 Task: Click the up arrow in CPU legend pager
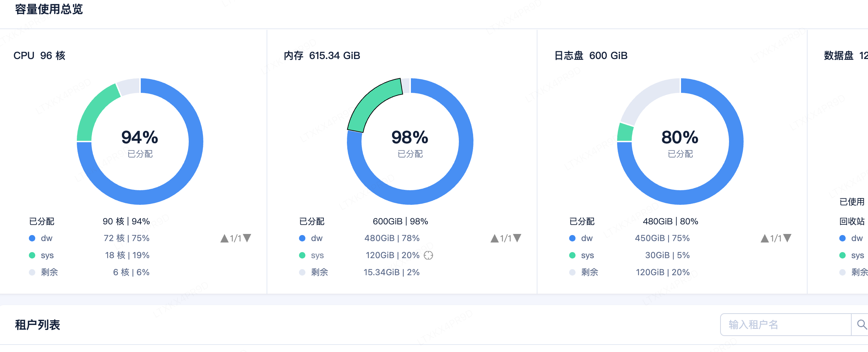click(x=224, y=238)
